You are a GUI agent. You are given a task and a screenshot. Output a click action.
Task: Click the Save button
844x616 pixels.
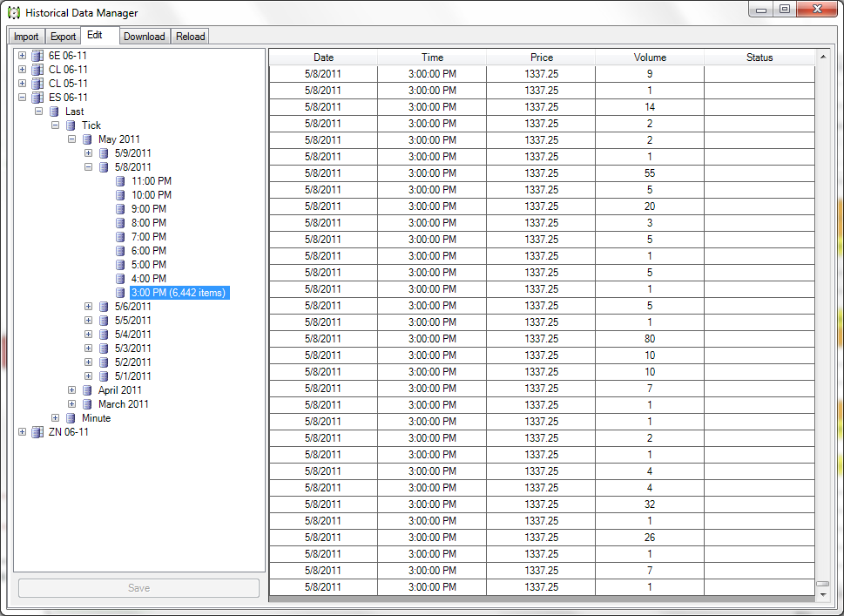pyautogui.click(x=138, y=588)
